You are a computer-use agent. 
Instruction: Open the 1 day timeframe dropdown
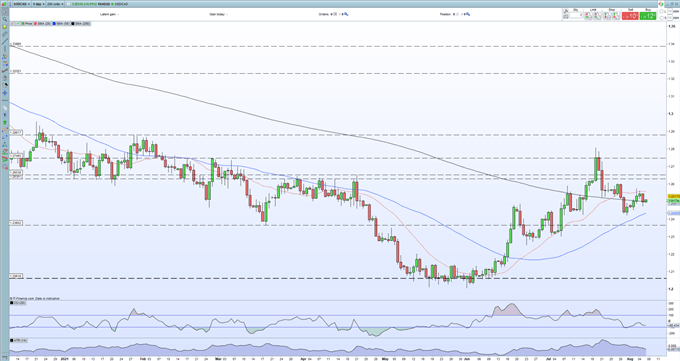38,4
